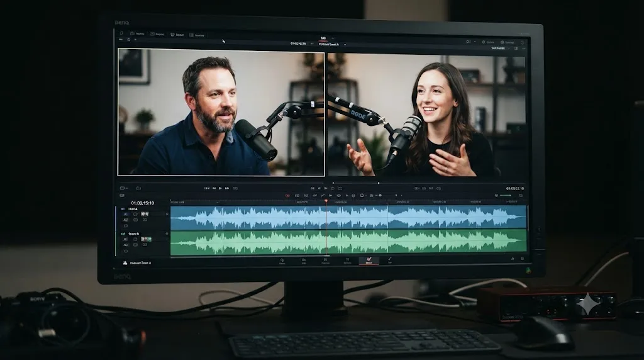Open the red-underlined tab at top center
The width and height of the screenshot is (644, 360).
323,38
